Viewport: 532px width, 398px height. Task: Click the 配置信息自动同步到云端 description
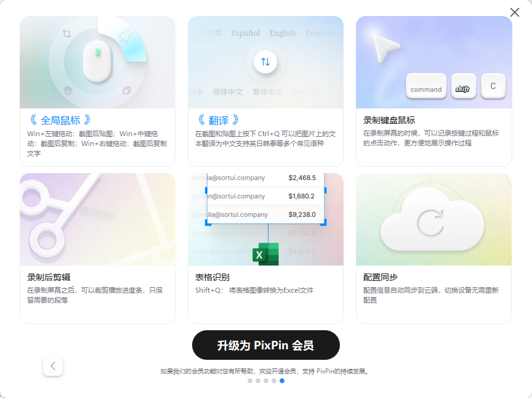pyautogui.click(x=431, y=295)
